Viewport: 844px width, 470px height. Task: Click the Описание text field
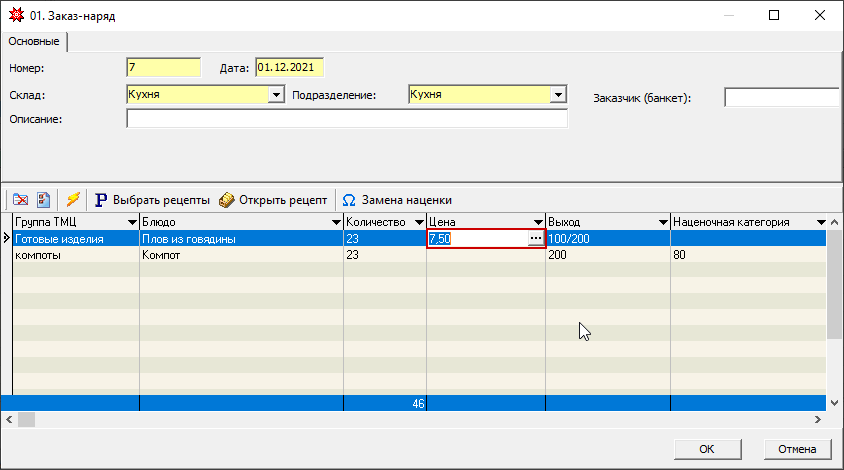[346, 120]
